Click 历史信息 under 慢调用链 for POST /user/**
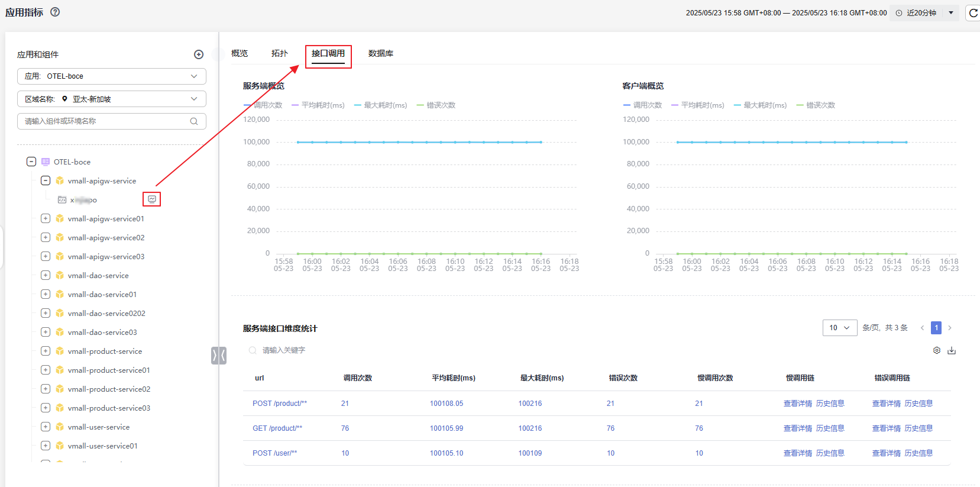Image resolution: width=980 pixels, height=487 pixels. click(x=830, y=453)
